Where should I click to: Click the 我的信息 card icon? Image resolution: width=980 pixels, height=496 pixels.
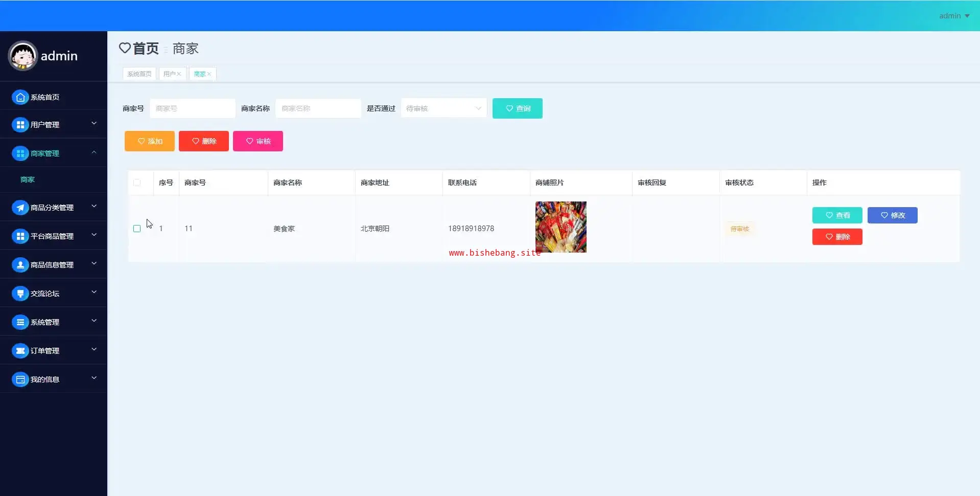coord(20,379)
